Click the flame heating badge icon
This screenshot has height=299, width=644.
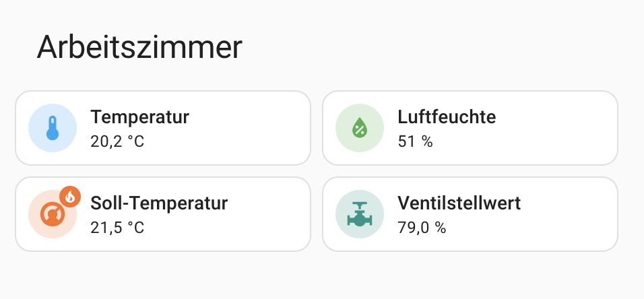(70, 197)
